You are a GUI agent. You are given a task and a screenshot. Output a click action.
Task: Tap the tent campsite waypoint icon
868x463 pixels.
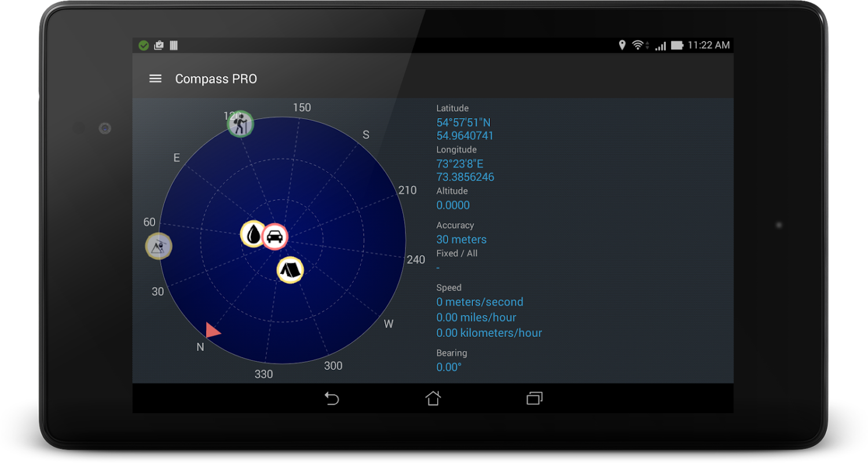coord(290,269)
